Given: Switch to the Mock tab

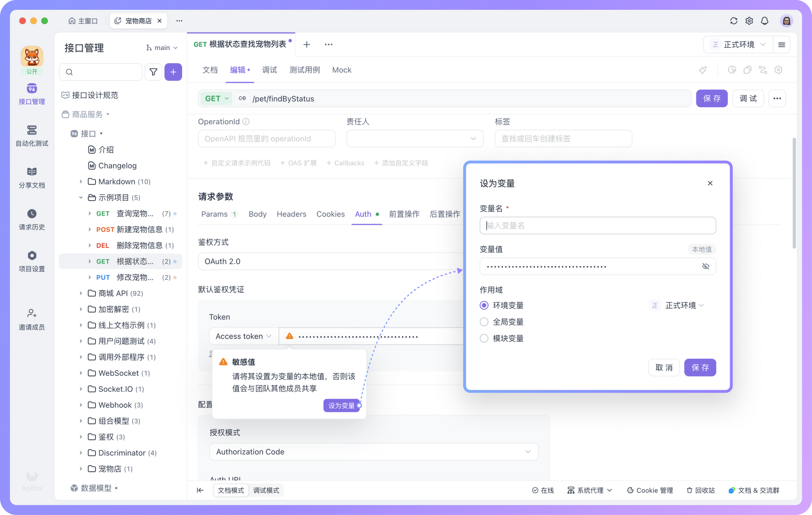Looking at the screenshot, I should [341, 69].
